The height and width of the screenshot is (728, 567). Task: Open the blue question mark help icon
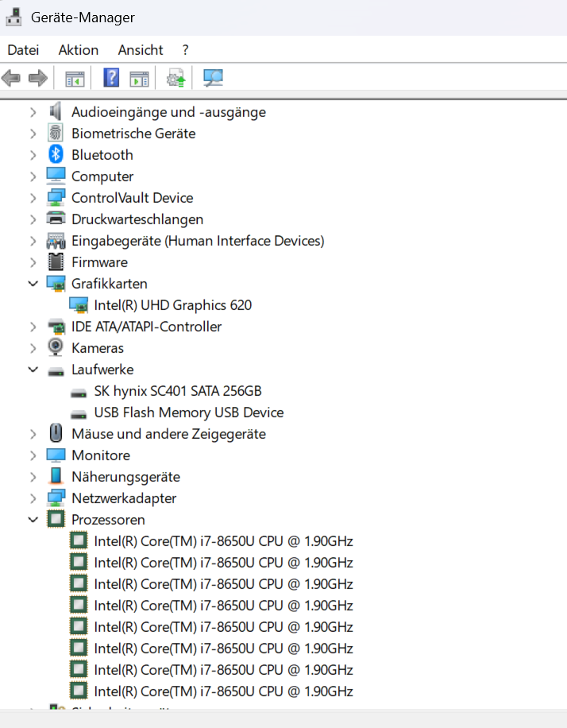pos(111,78)
